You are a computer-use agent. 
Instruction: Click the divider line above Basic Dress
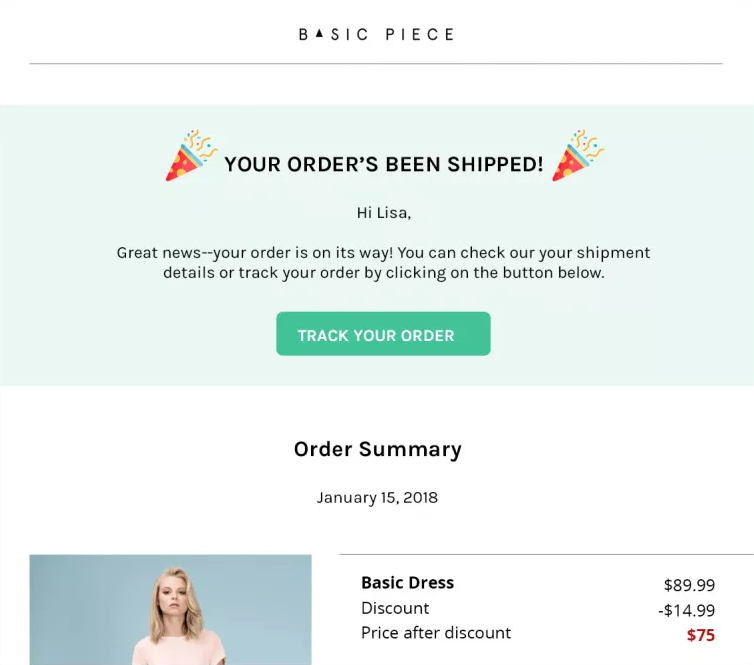point(546,554)
